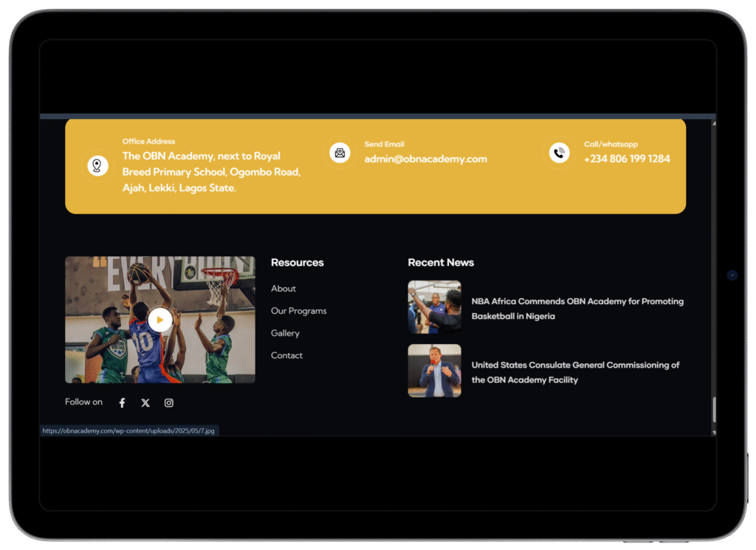Open the About resources link
Viewport: 756px width, 550px height.
coord(283,289)
